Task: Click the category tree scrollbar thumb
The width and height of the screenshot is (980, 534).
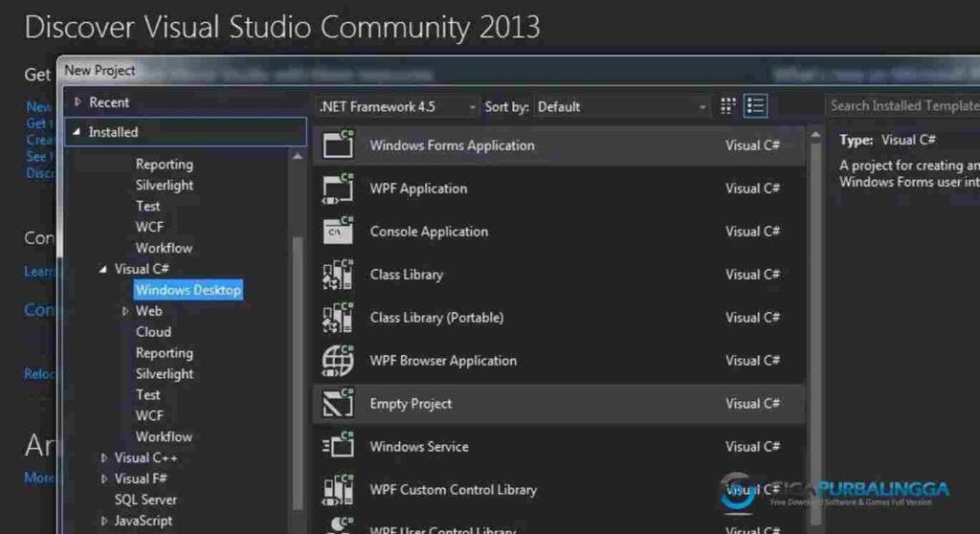Action: [x=298, y=372]
